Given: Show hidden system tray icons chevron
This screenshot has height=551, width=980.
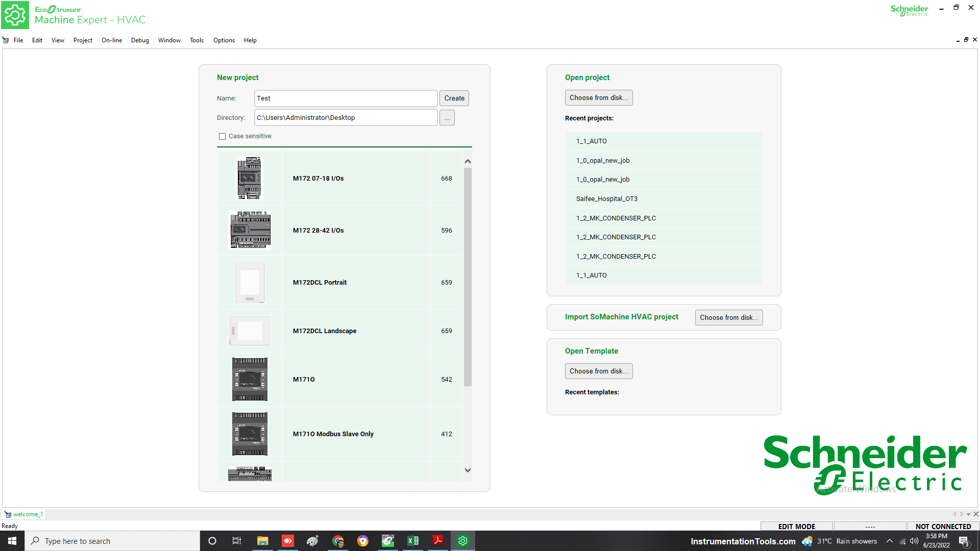Looking at the screenshot, I should pos(890,541).
